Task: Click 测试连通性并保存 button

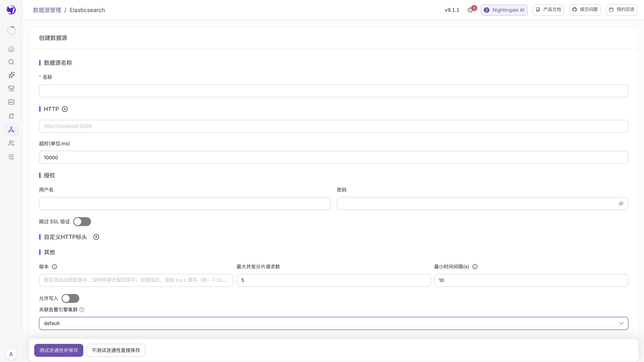Action: click(x=59, y=350)
